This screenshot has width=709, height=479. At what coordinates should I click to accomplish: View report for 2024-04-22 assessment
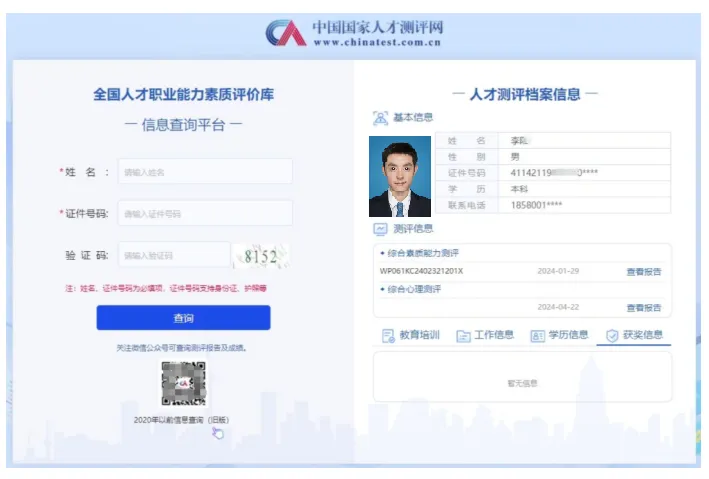click(643, 308)
